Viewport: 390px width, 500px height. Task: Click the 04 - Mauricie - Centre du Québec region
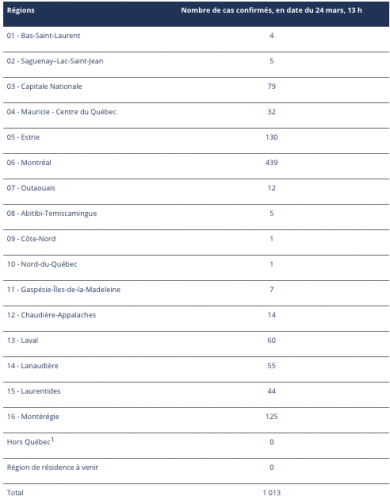(62, 112)
